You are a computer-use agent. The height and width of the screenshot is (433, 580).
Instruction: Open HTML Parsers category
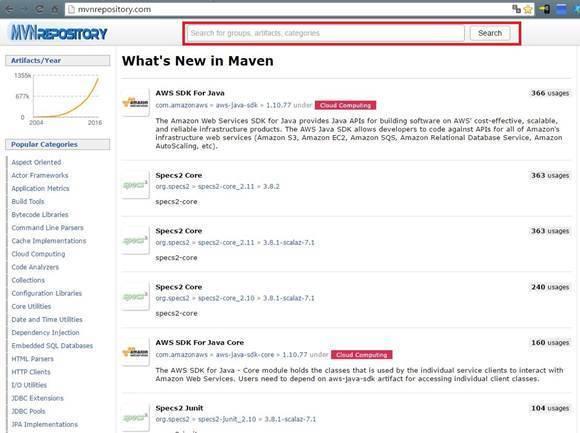coord(32,359)
